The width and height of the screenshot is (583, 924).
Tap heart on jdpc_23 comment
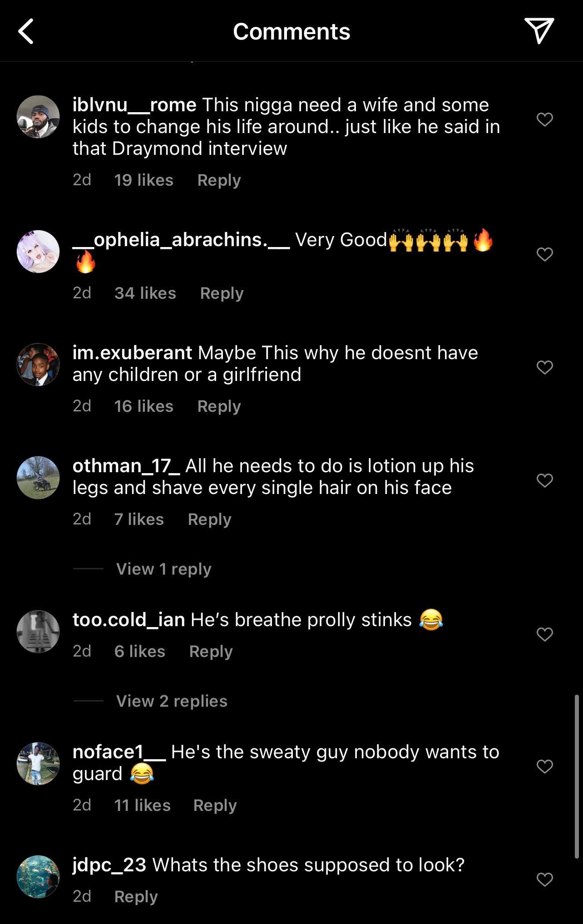point(544,880)
